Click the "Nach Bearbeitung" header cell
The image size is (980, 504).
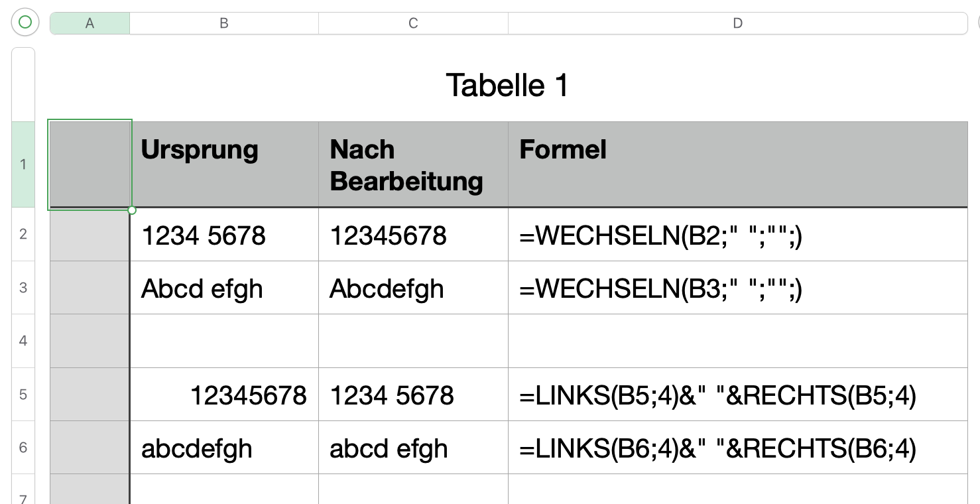(x=413, y=164)
